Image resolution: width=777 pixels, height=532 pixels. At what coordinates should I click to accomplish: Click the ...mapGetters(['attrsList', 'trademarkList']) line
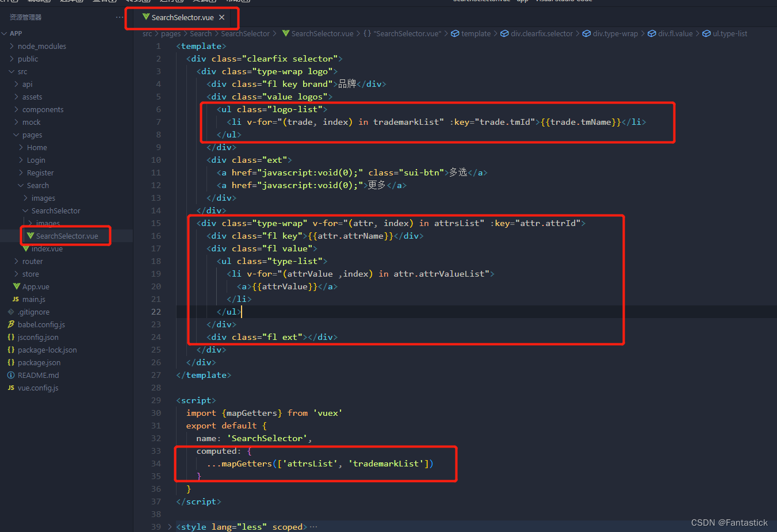(x=320, y=464)
